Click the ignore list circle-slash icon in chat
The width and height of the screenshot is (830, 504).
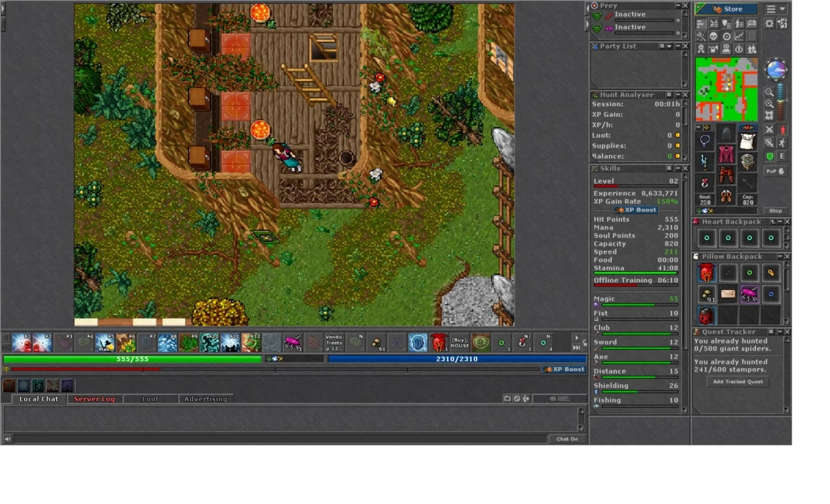[517, 399]
